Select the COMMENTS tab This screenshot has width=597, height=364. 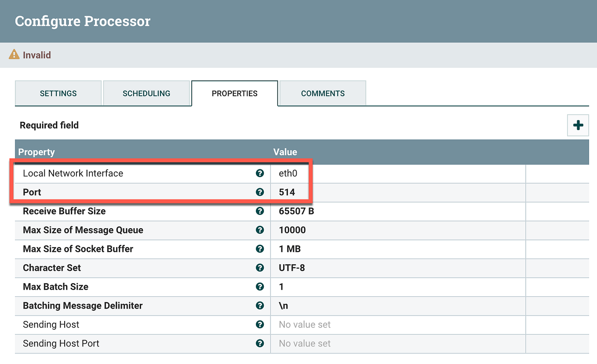click(x=322, y=93)
